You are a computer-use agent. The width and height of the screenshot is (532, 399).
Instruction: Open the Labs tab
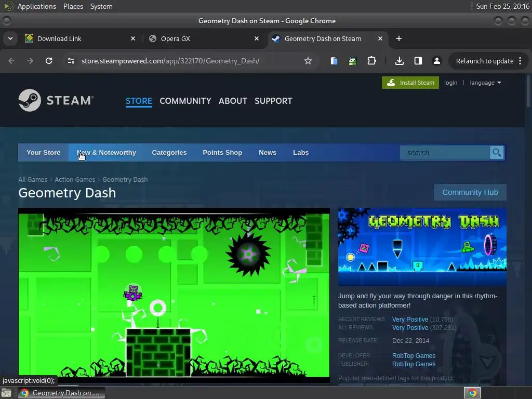point(301,153)
